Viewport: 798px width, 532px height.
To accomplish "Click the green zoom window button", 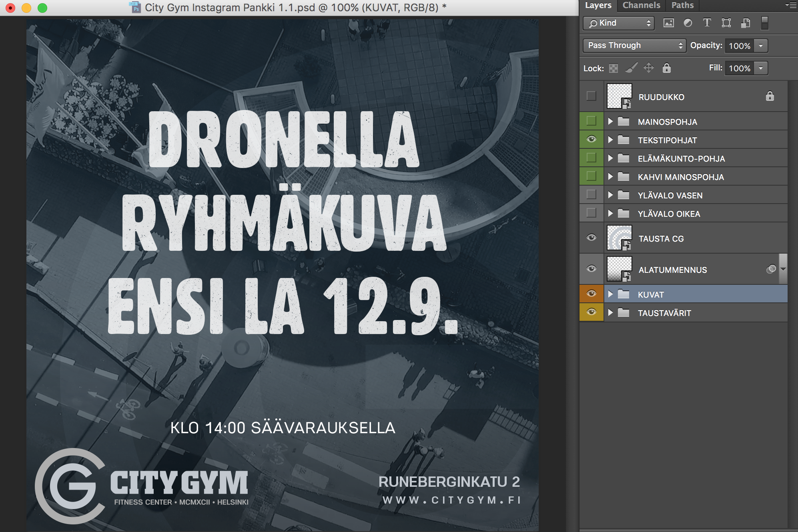I will pyautogui.click(x=42, y=8).
